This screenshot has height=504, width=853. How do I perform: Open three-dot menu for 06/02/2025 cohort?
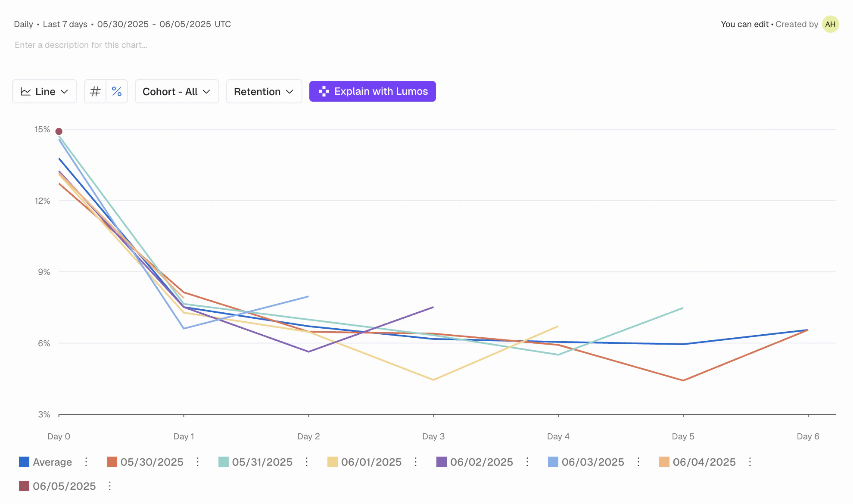click(527, 462)
